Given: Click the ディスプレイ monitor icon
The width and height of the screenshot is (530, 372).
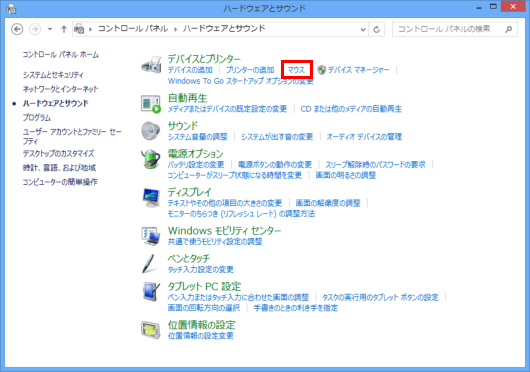Looking at the screenshot, I should coord(151,198).
